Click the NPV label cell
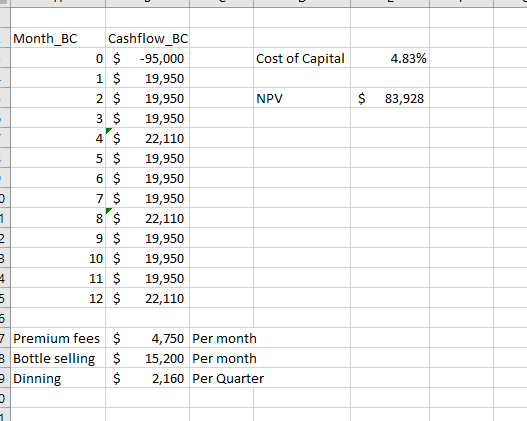The width and height of the screenshot is (527, 421). [x=302, y=98]
